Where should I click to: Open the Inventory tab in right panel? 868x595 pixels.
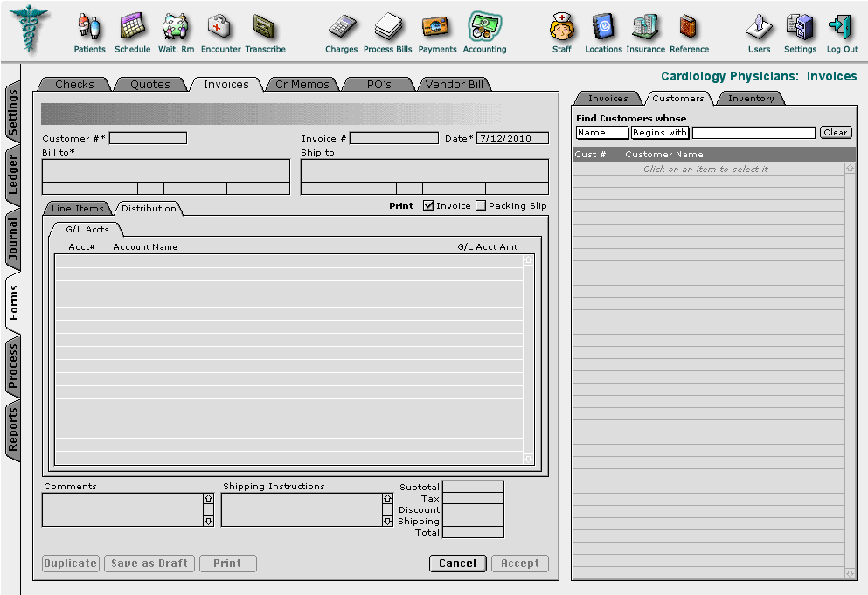751,99
